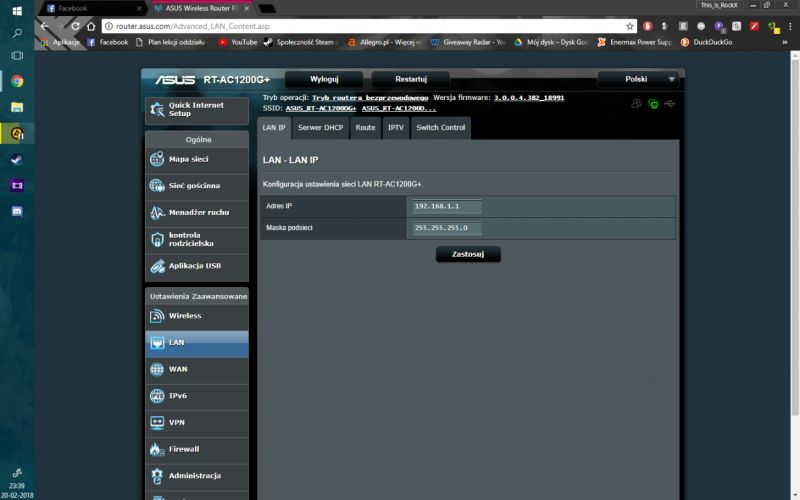
Task: Bookmark this page with the star
Action: (x=630, y=26)
